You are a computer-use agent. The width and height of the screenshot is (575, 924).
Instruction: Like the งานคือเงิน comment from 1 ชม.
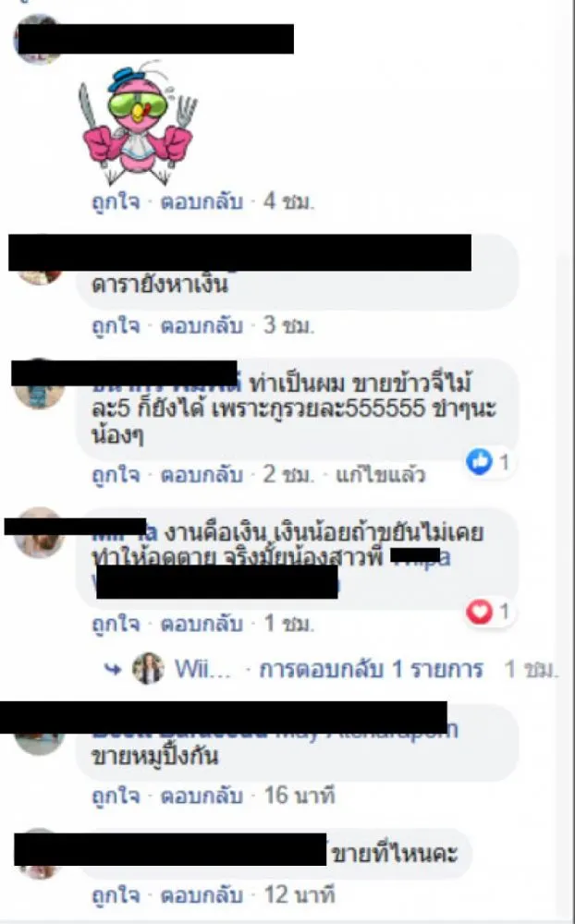(116, 624)
